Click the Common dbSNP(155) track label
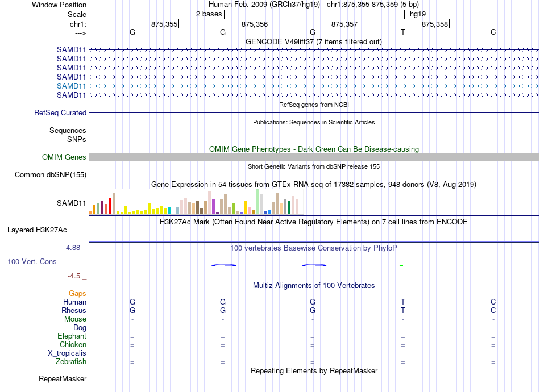 tap(51, 175)
